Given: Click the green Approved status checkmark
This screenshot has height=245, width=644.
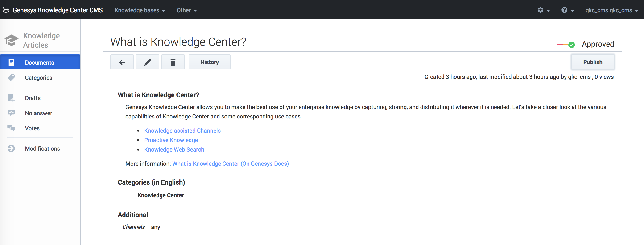Looking at the screenshot, I should [x=571, y=45].
